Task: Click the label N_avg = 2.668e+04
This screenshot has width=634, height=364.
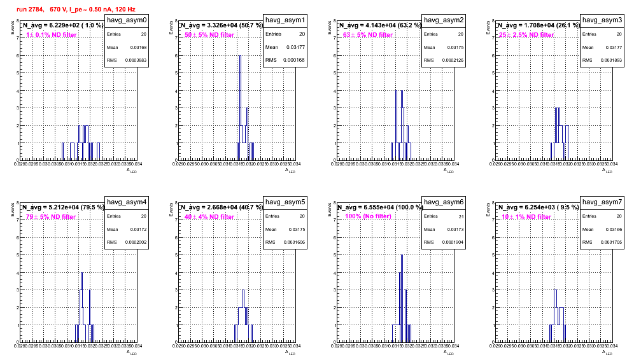Action: [x=221, y=207]
